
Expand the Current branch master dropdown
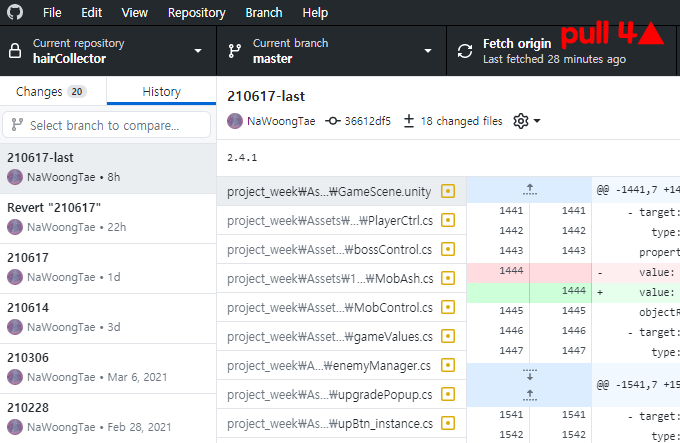pos(331,51)
